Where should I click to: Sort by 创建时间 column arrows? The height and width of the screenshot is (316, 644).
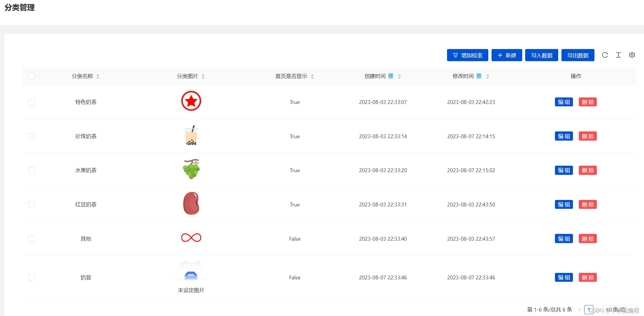click(x=400, y=76)
